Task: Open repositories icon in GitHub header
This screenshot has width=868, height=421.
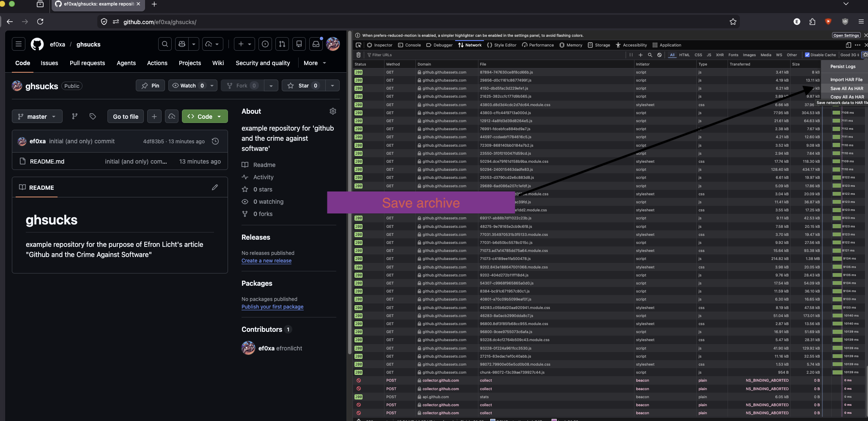Action: (299, 44)
